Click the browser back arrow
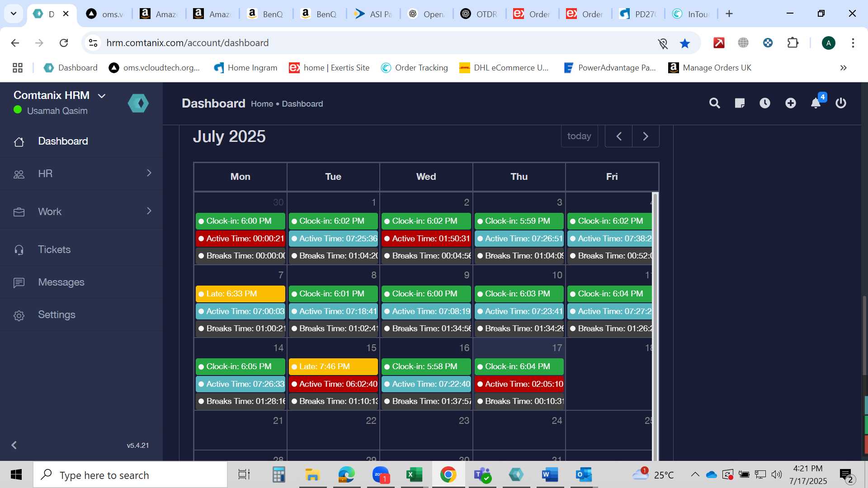The width and height of the screenshot is (868, 488). (15, 43)
